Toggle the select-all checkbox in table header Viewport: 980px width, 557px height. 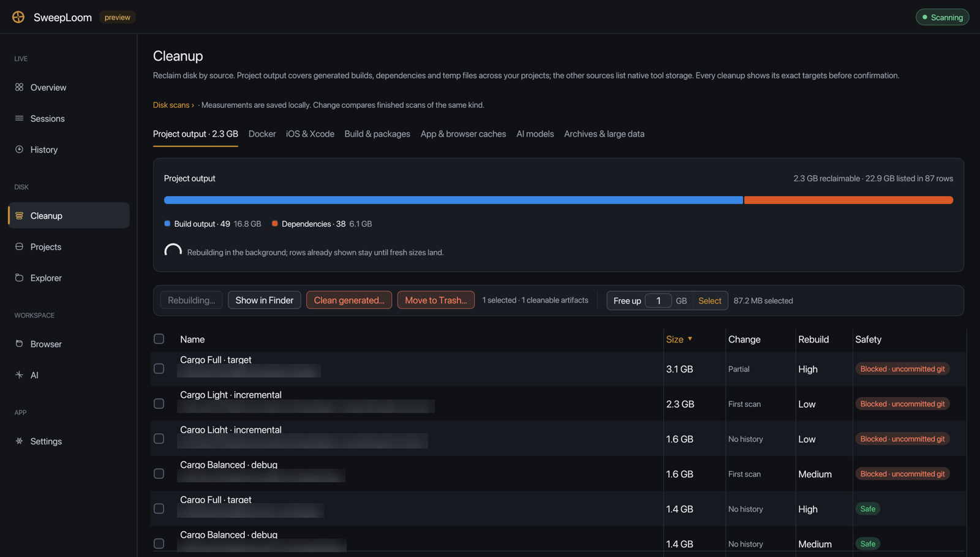tap(159, 339)
